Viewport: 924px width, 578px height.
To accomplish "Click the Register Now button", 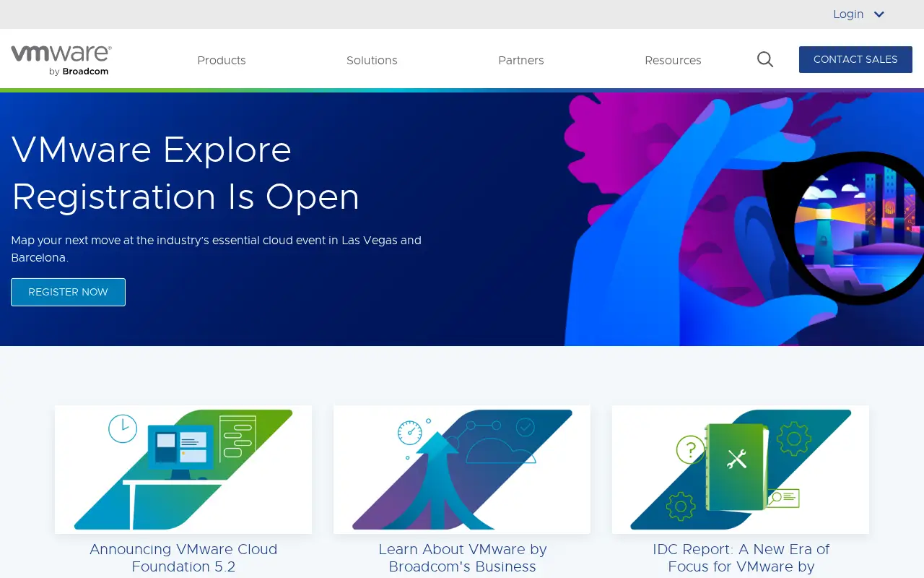I will pos(68,292).
